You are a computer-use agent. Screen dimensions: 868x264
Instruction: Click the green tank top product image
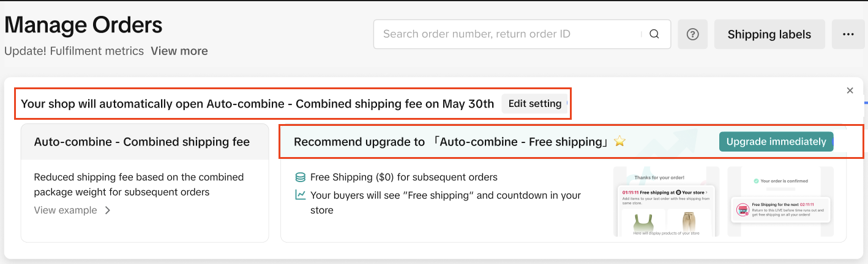click(641, 223)
